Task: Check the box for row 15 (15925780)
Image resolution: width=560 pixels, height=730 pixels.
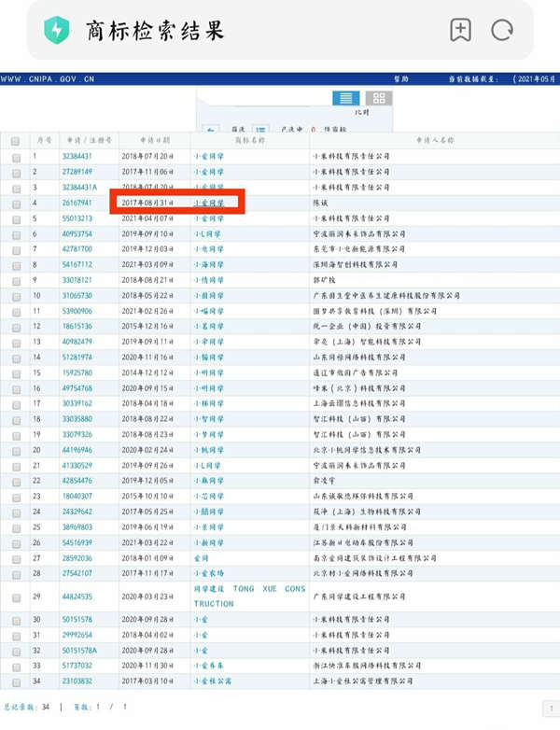Action: [x=16, y=374]
